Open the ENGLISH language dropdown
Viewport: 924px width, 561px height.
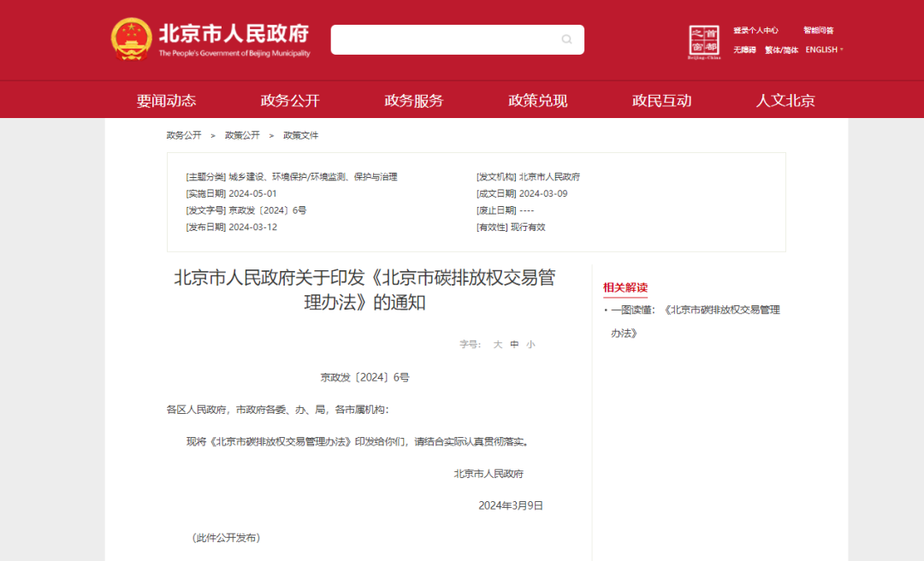[x=824, y=50]
